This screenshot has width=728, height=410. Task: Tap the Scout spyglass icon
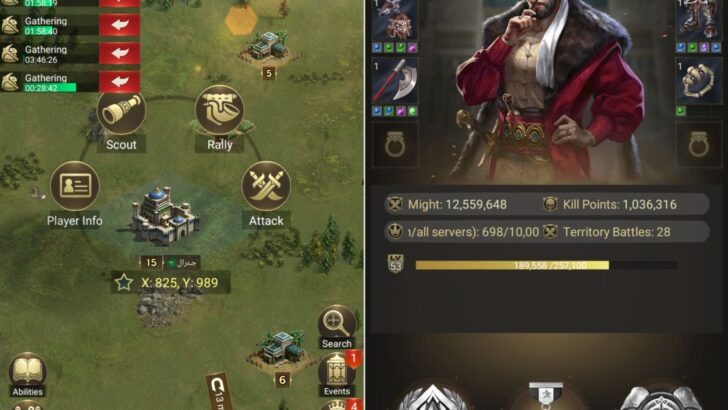pyautogui.click(x=121, y=112)
